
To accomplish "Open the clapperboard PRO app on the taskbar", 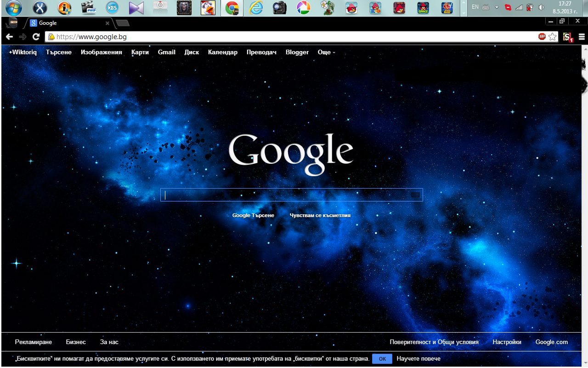I will click(88, 8).
